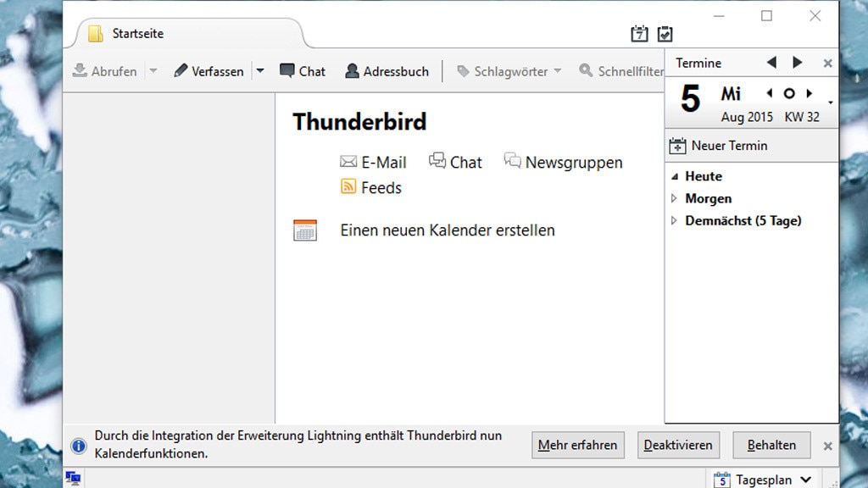Compose a new message with Verfassen
This screenshot has height=488, width=868.
(x=209, y=71)
